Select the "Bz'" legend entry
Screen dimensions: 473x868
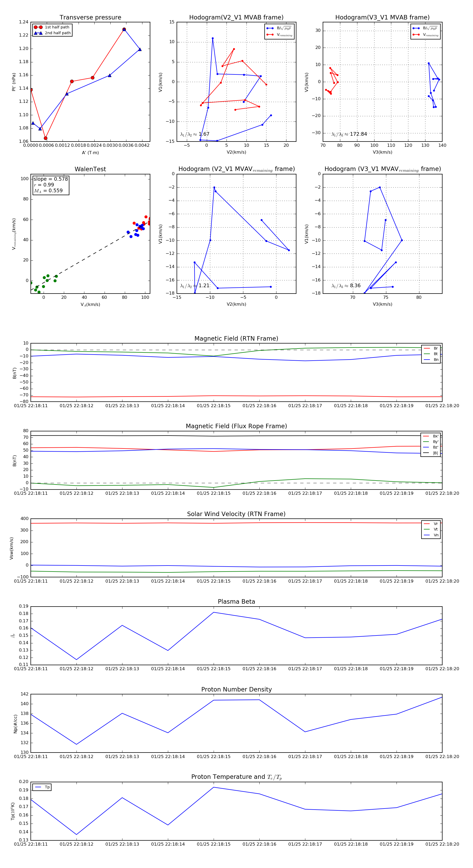[x=431, y=447]
